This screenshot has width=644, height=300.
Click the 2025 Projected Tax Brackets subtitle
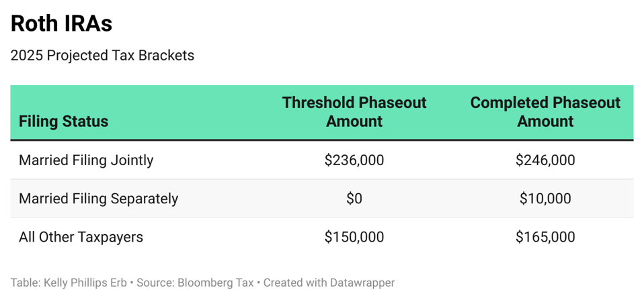(x=102, y=56)
